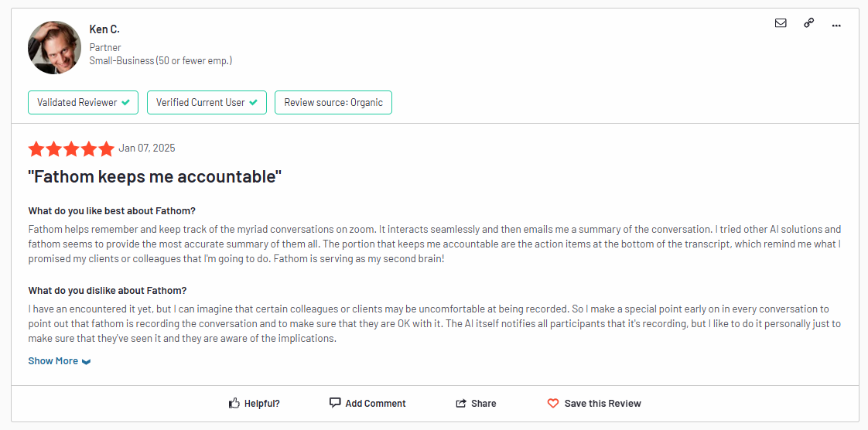This screenshot has width=868, height=430.
Task: Click the "Fathom keeps me accountable" title
Action: click(x=155, y=177)
